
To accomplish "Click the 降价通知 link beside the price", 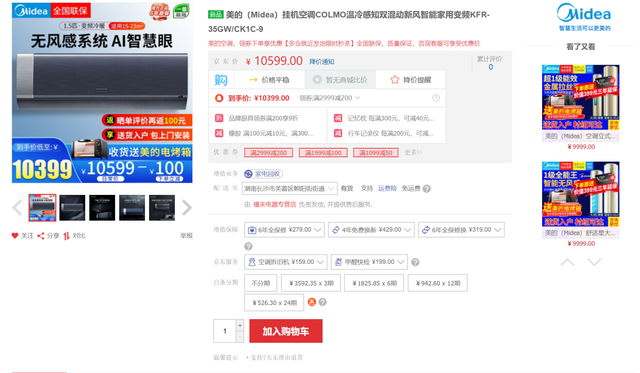I will (x=322, y=62).
